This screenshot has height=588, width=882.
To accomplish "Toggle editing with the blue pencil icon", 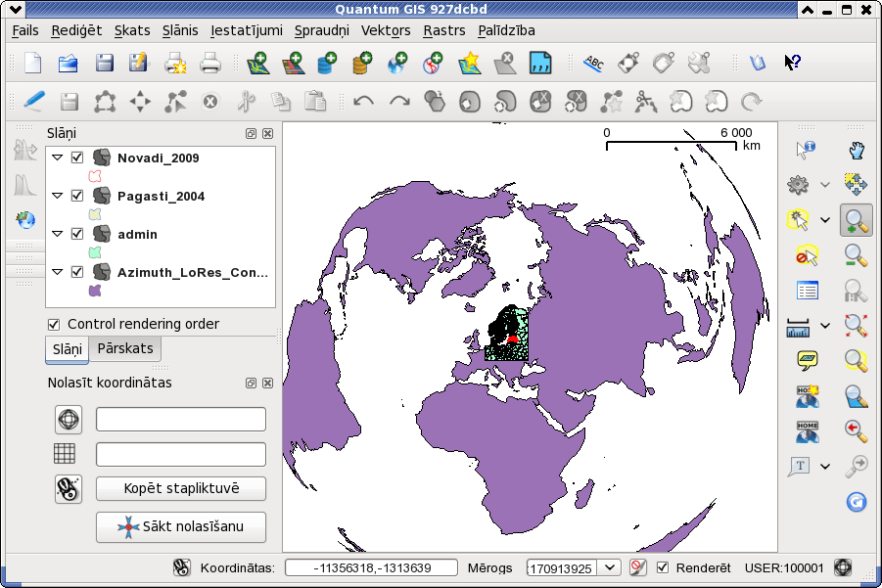I will coord(33,102).
